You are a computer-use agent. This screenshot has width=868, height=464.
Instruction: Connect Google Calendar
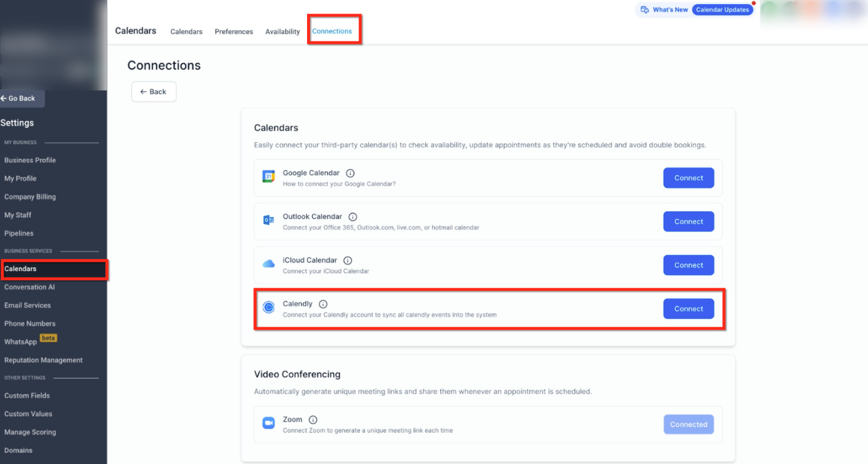click(689, 178)
